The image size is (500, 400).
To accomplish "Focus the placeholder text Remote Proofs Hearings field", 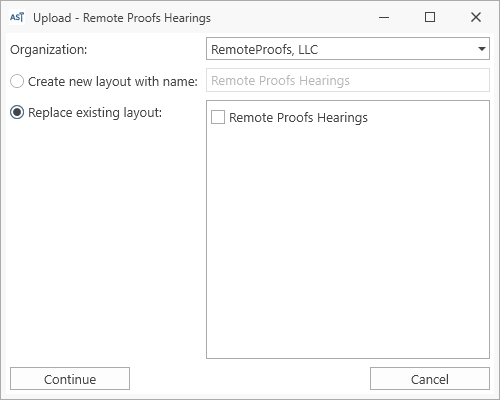I will pos(280,81).
